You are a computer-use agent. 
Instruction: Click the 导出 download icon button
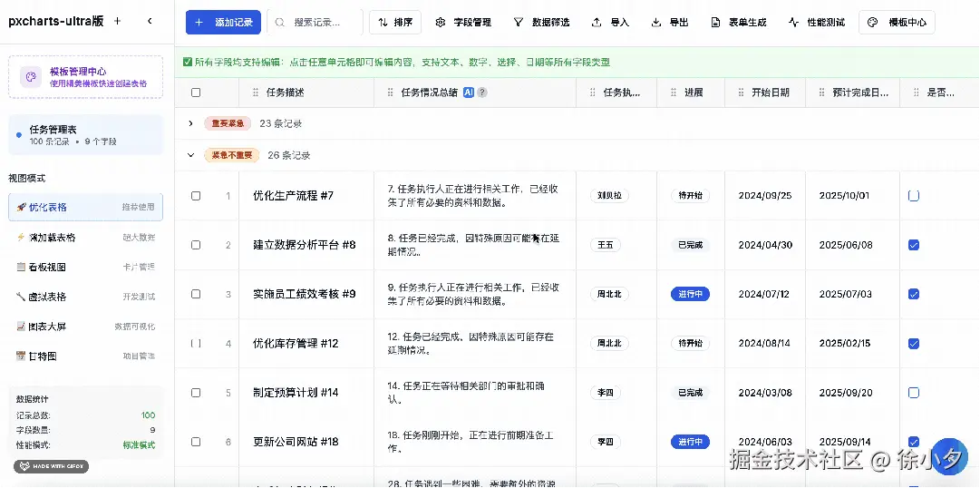(x=669, y=23)
